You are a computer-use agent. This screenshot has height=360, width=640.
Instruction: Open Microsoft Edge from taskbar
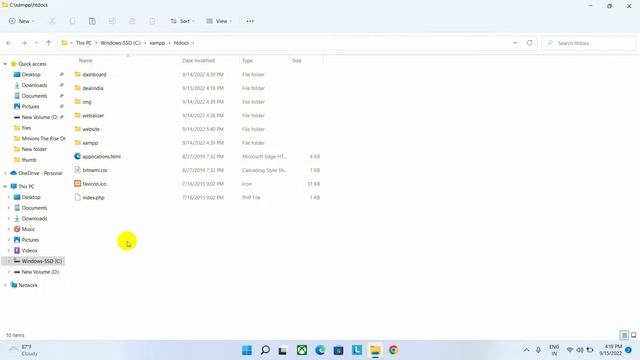320,350
